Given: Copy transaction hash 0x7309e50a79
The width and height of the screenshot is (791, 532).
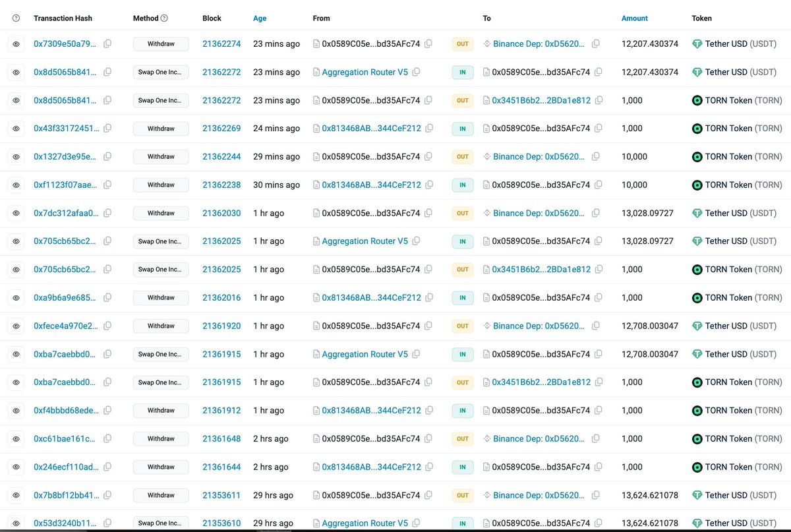Looking at the screenshot, I should pos(107,44).
